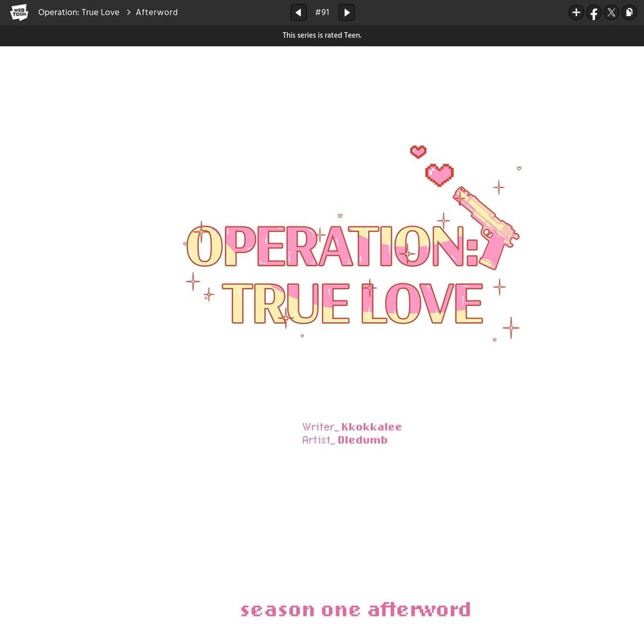Share episode on Facebook
The height and width of the screenshot is (644, 644).
pyautogui.click(x=594, y=12)
